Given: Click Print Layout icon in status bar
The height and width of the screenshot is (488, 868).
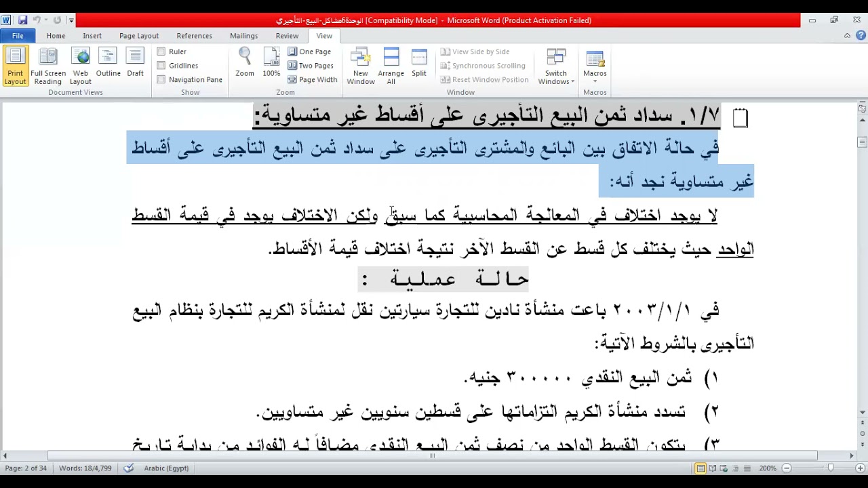Looking at the screenshot, I should (x=701, y=468).
